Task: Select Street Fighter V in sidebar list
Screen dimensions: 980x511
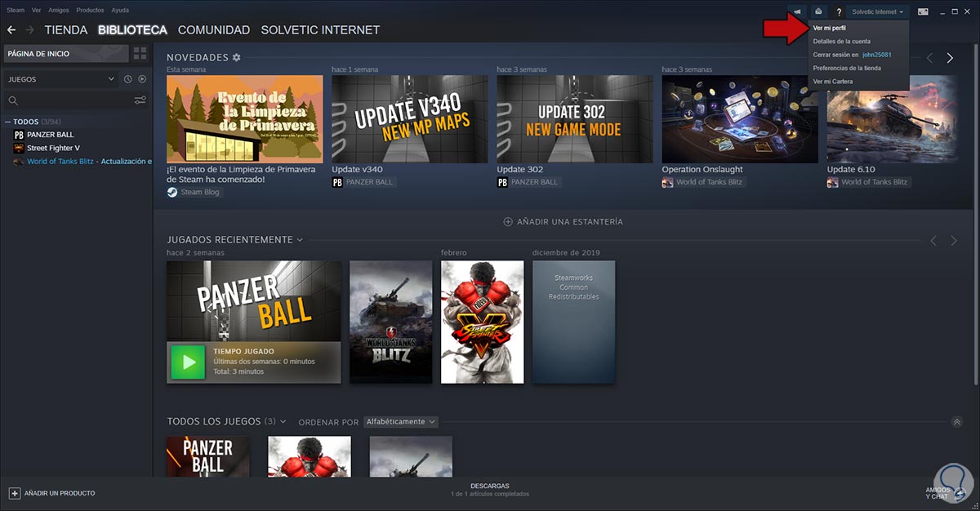Action: pyautogui.click(x=53, y=148)
